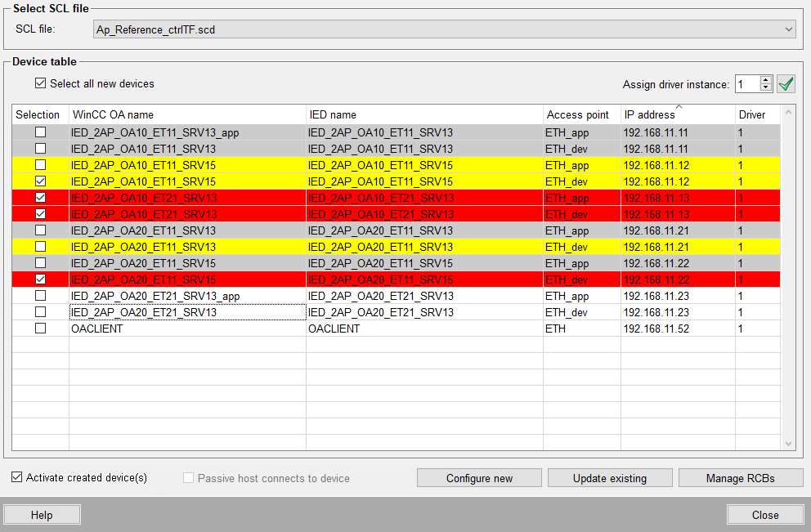Screen dimensions: 811x532
Task: Click the Configure new button
Action: coord(479,478)
